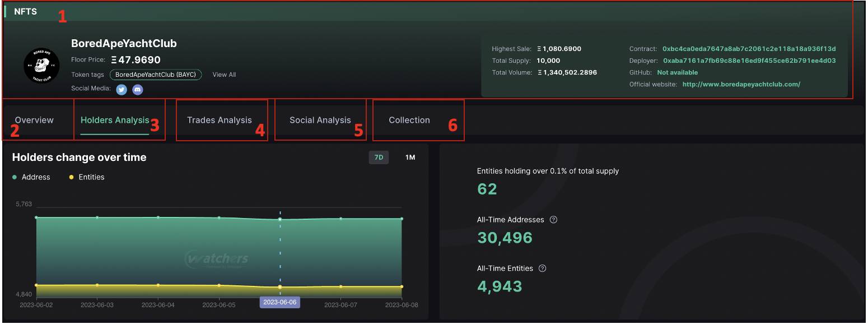Open the deployer address link
This screenshot has width=868, height=324.
click(x=749, y=61)
